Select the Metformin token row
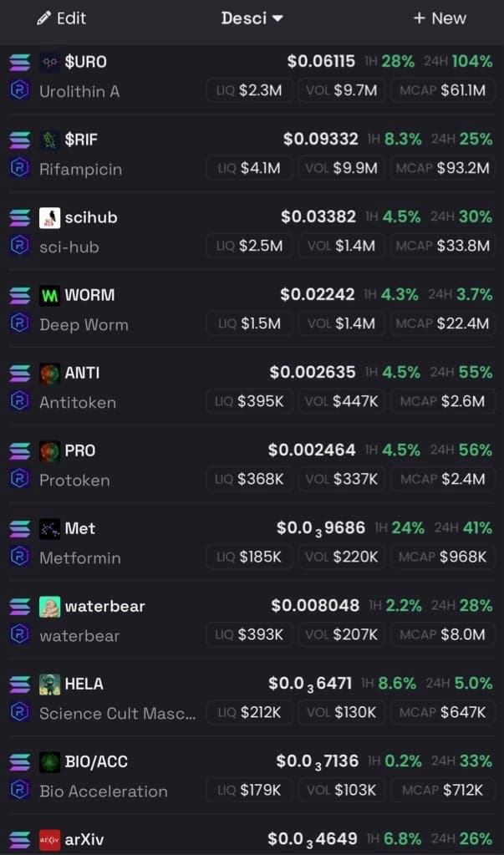The image size is (504, 855). 79,557
